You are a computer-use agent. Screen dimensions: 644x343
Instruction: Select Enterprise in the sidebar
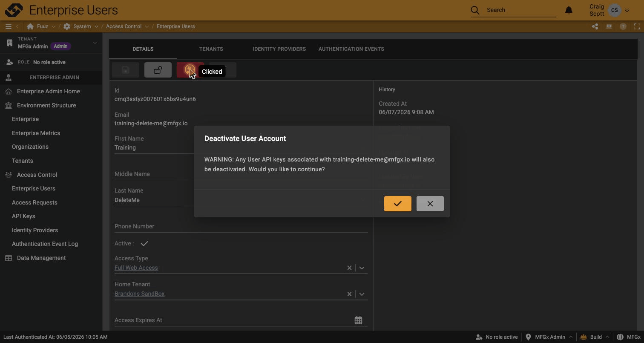[25, 119]
